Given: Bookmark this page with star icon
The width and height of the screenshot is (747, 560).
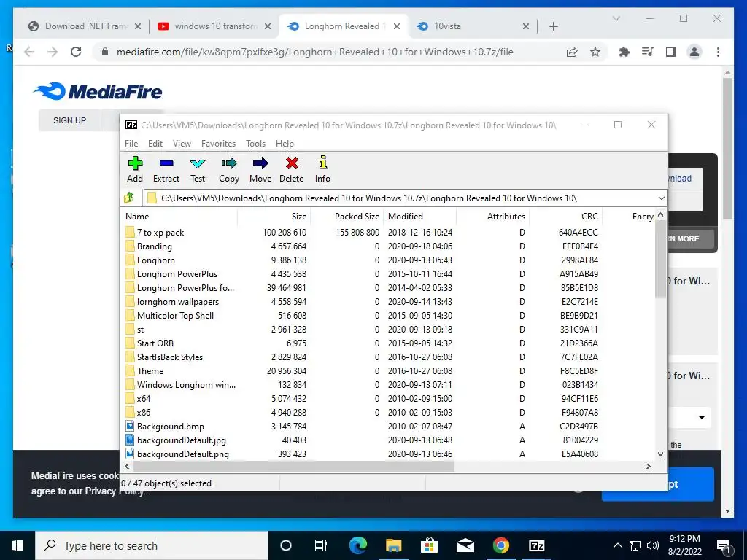Looking at the screenshot, I should (x=595, y=52).
